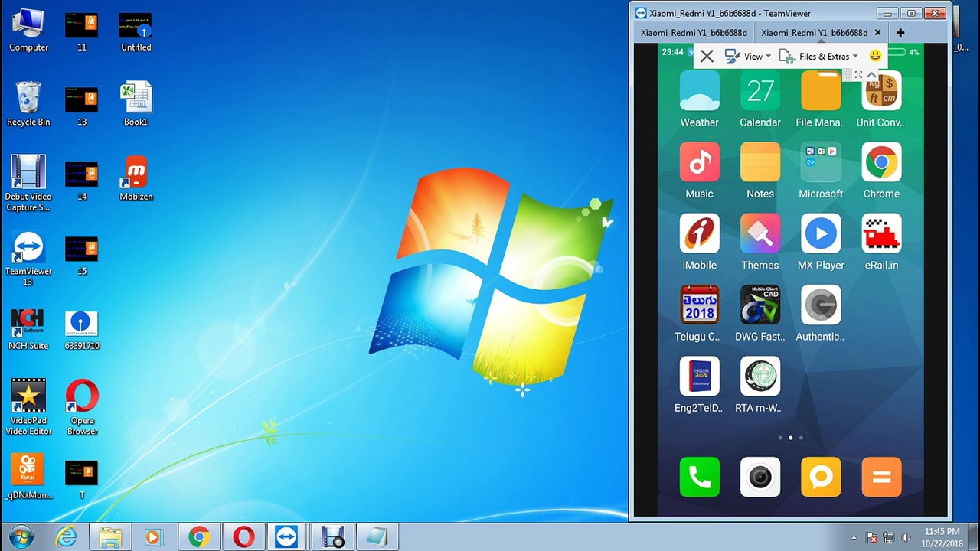Screen dimensions: 980x551
Task: Open Windows Media Player from taskbar
Action: pos(153,537)
